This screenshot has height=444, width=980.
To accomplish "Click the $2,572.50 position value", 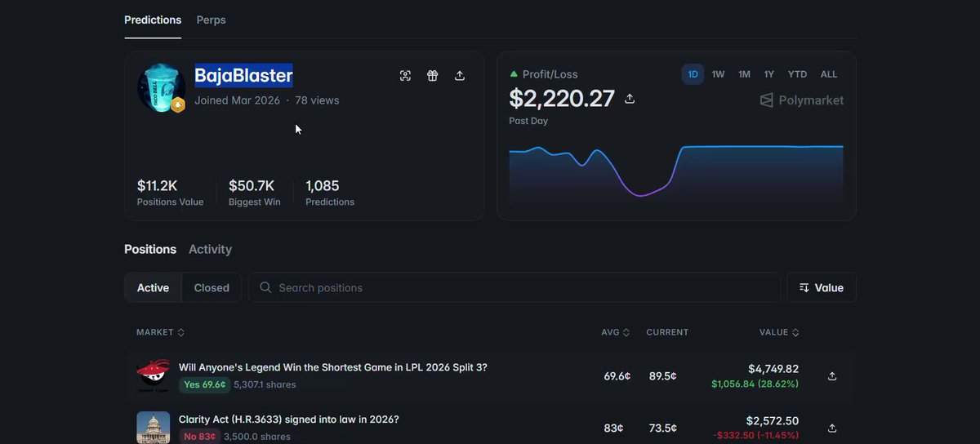I will click(773, 421).
